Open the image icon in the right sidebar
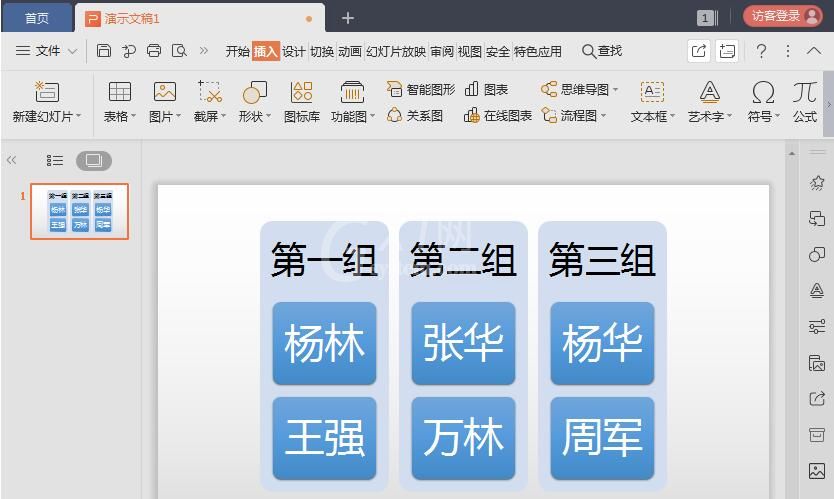This screenshot has height=499, width=834. click(x=816, y=471)
